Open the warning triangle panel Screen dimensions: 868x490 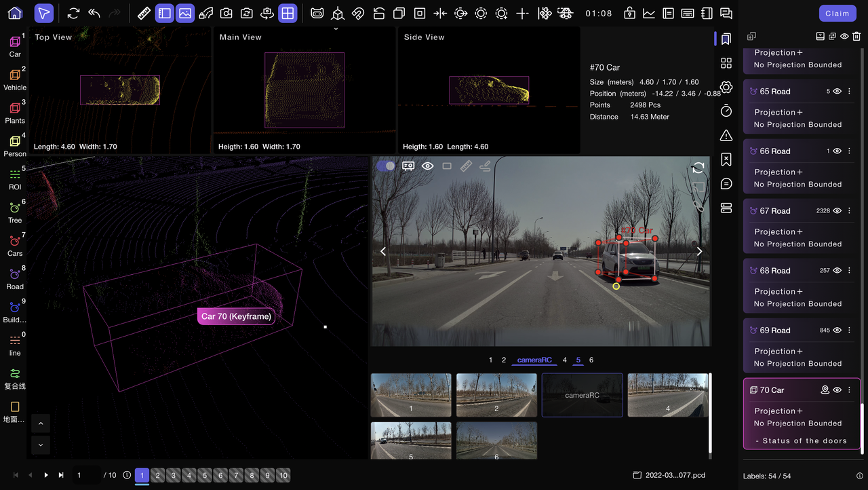click(x=726, y=135)
